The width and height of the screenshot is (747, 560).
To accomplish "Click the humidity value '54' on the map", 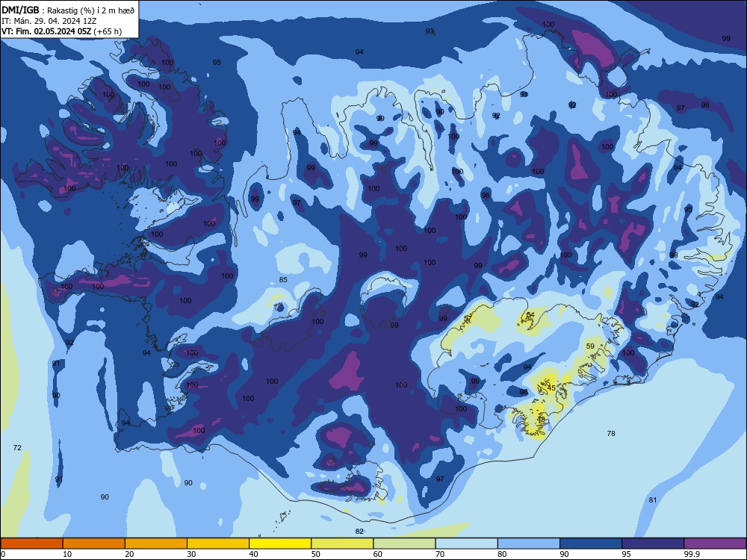I will [530, 315].
